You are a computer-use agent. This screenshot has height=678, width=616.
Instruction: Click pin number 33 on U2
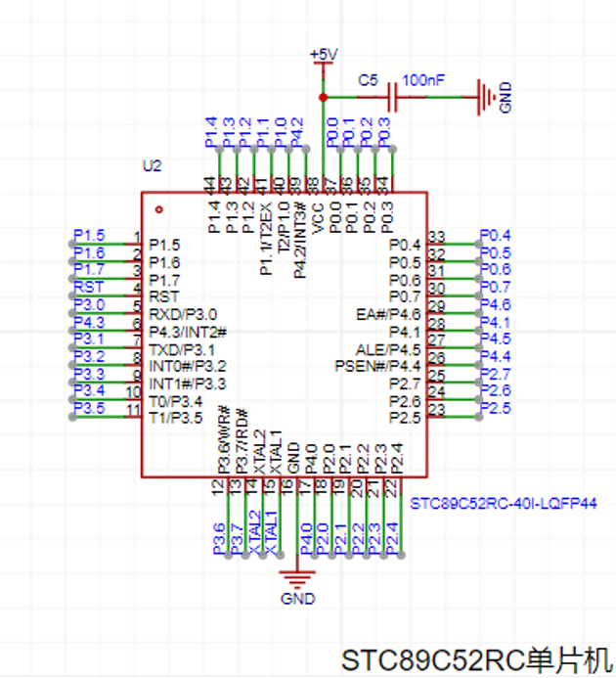click(437, 237)
